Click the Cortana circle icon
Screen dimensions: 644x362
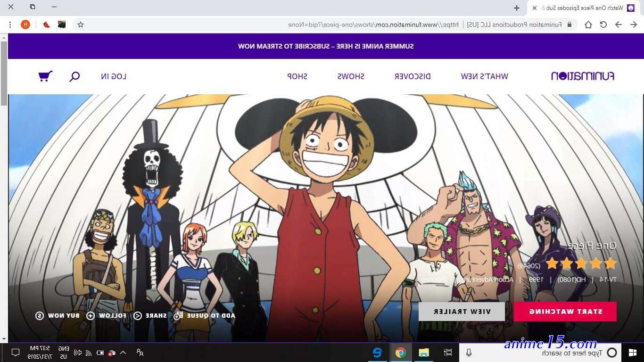coord(611,353)
